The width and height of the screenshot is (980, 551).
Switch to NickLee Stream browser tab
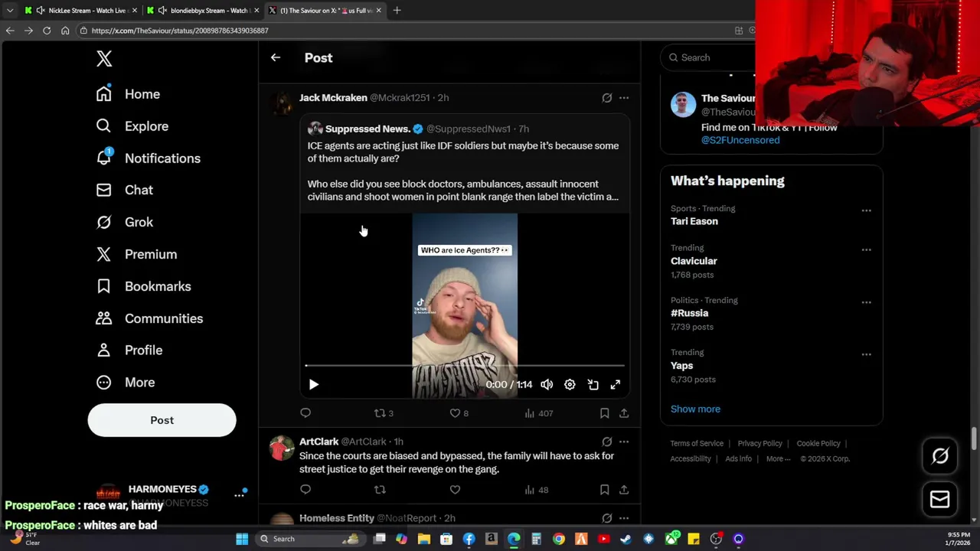[x=80, y=11]
